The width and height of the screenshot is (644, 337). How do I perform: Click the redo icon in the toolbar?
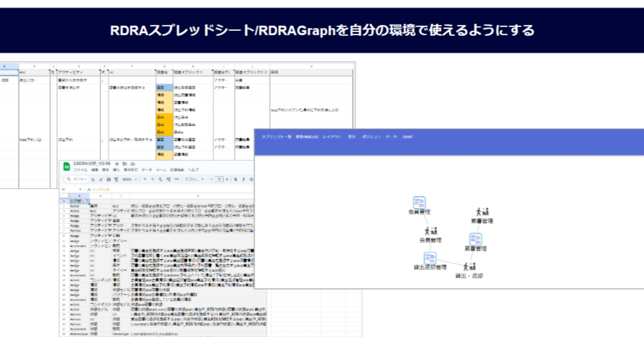click(101, 180)
